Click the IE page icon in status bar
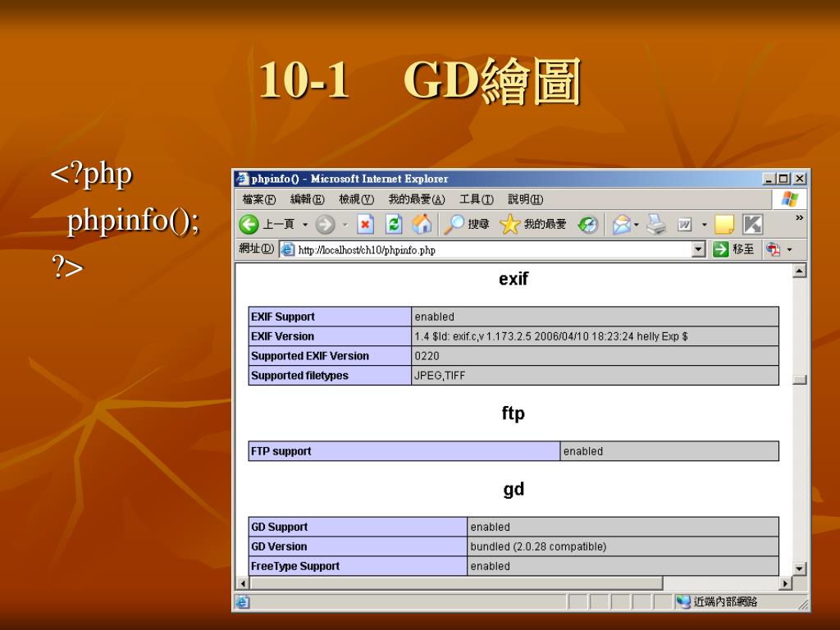The image size is (840, 630). (242, 601)
